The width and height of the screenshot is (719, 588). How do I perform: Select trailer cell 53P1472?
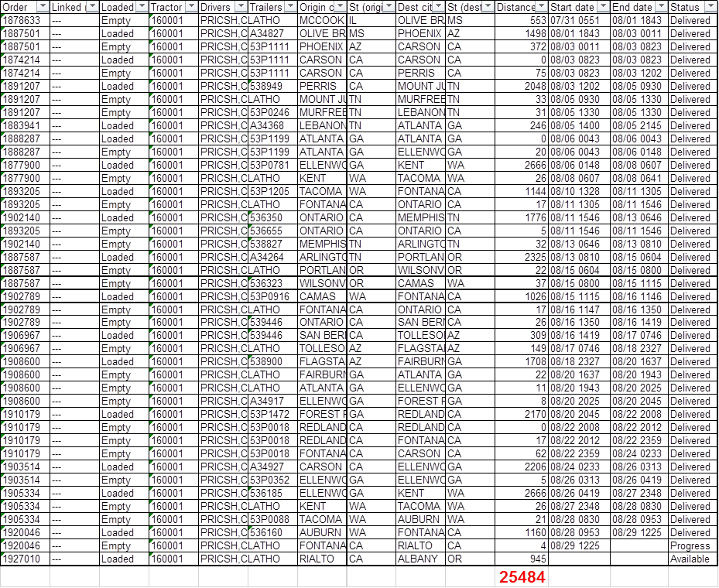point(272,414)
